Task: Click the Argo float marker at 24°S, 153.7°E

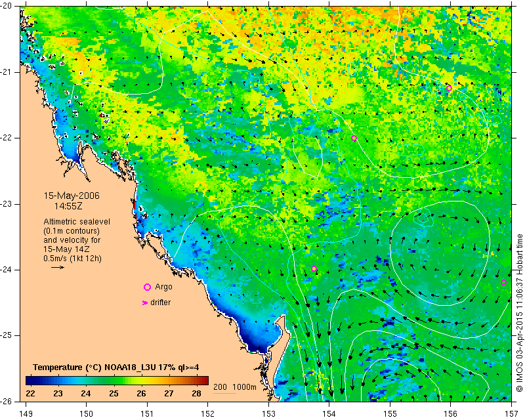Action: click(314, 268)
